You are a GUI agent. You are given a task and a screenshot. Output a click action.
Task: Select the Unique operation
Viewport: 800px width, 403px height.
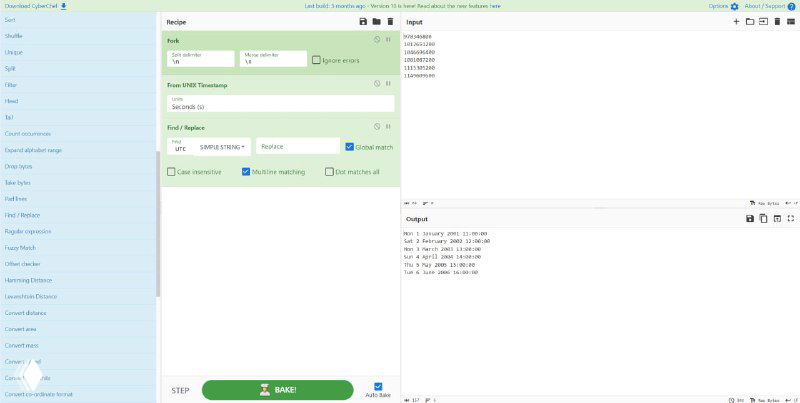point(78,53)
